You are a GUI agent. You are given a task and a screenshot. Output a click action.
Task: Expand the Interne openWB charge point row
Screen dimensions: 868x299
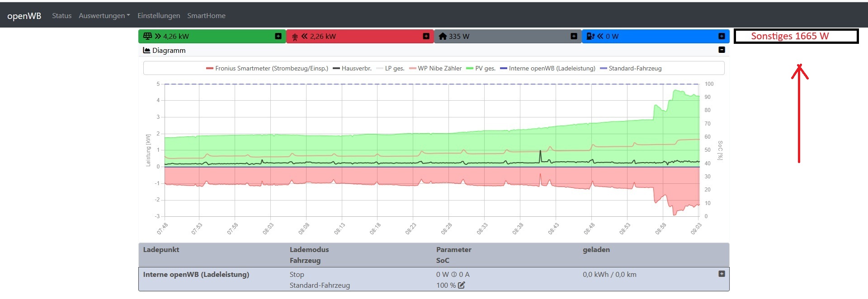tap(722, 274)
